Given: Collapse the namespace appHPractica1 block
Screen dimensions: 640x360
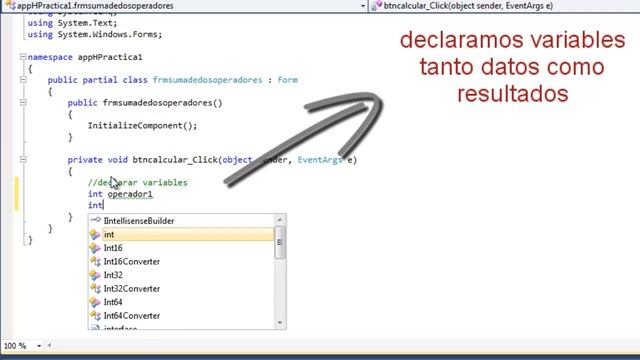Looking at the screenshot, I should 23,57.
